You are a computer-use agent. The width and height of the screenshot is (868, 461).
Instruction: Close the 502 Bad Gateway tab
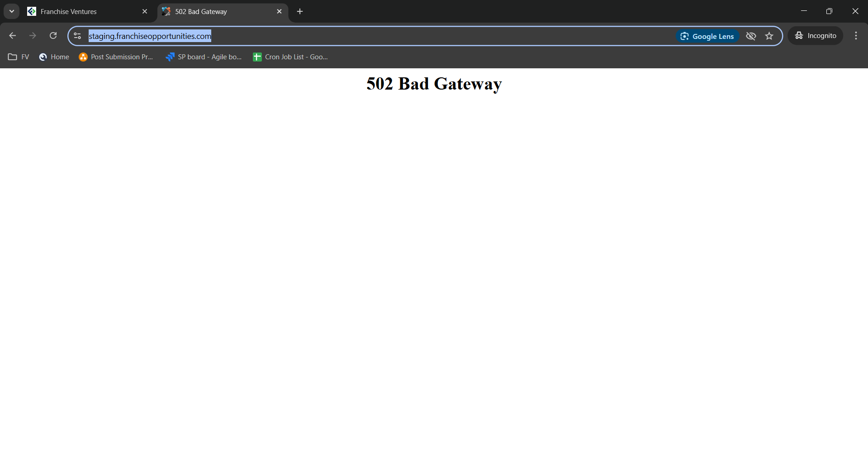point(279,12)
